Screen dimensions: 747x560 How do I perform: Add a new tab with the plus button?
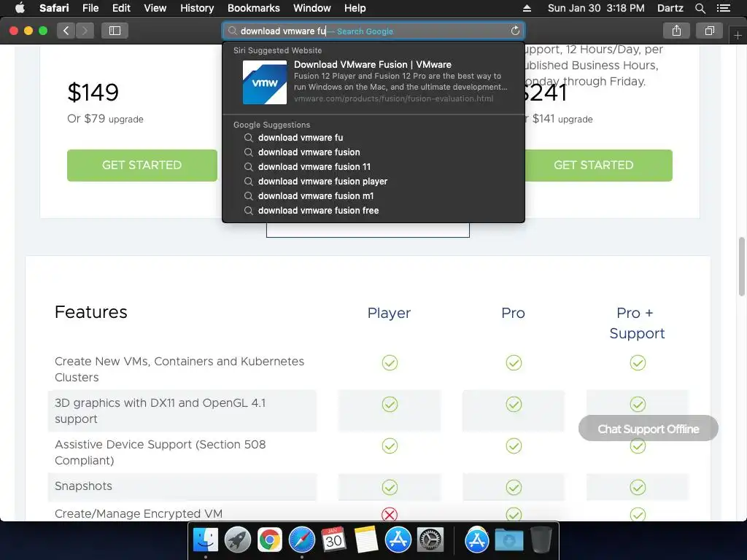[x=738, y=35]
